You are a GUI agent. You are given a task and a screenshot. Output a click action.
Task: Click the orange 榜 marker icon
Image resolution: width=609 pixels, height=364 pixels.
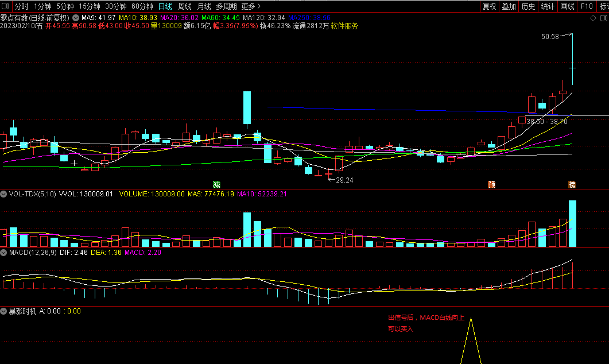click(x=572, y=184)
